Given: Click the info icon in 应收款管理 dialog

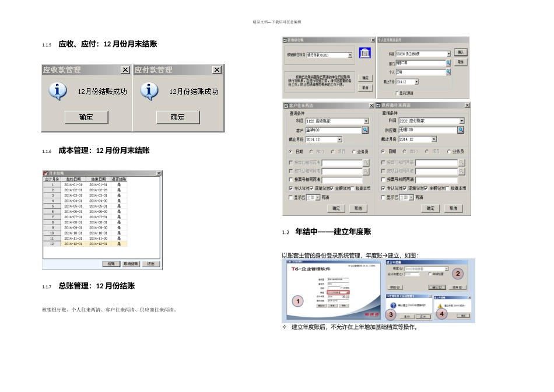Looking at the screenshot, I should (x=57, y=91).
